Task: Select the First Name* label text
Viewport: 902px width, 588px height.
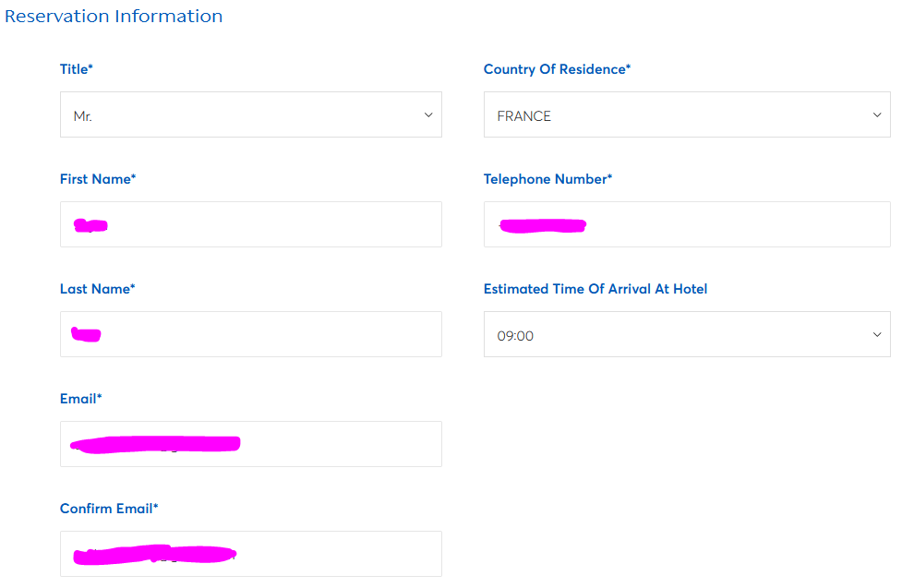Action: pyautogui.click(x=98, y=179)
